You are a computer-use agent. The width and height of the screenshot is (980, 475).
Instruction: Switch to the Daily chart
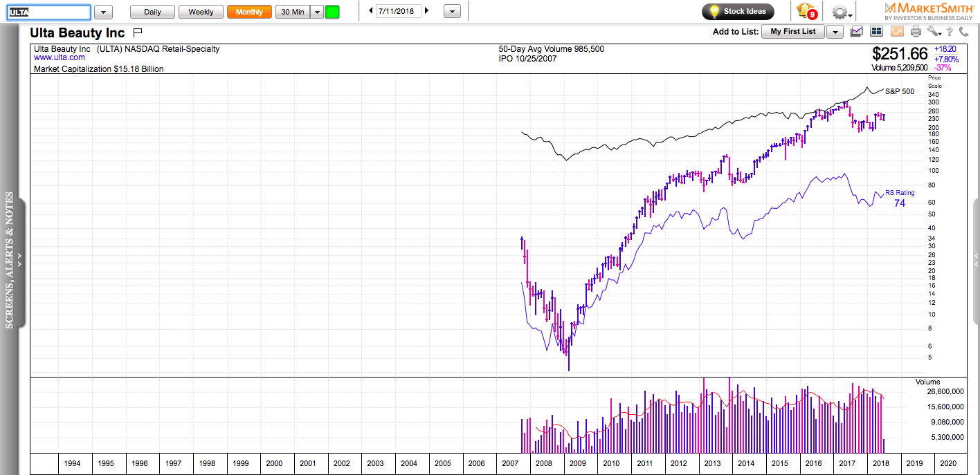click(x=152, y=12)
